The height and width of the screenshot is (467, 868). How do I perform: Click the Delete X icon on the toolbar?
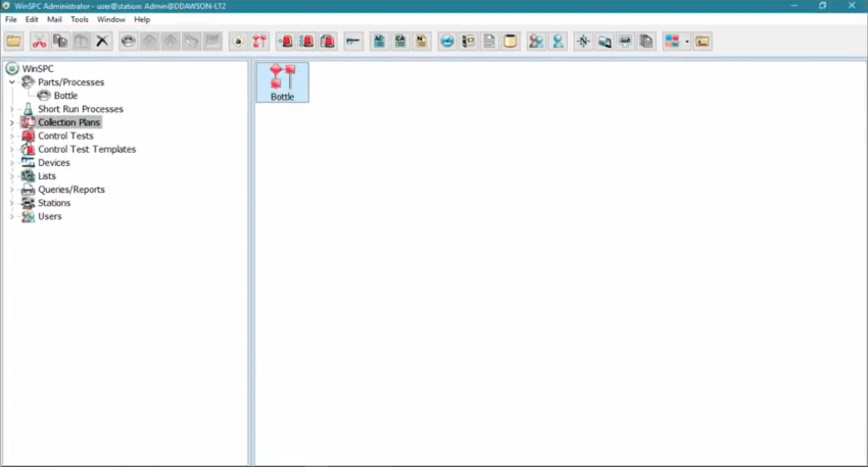tap(102, 41)
